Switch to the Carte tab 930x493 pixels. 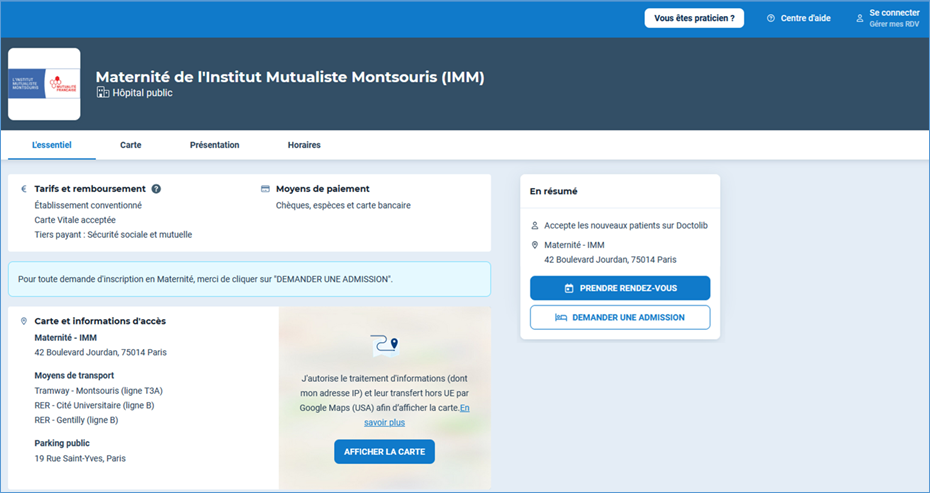click(130, 145)
